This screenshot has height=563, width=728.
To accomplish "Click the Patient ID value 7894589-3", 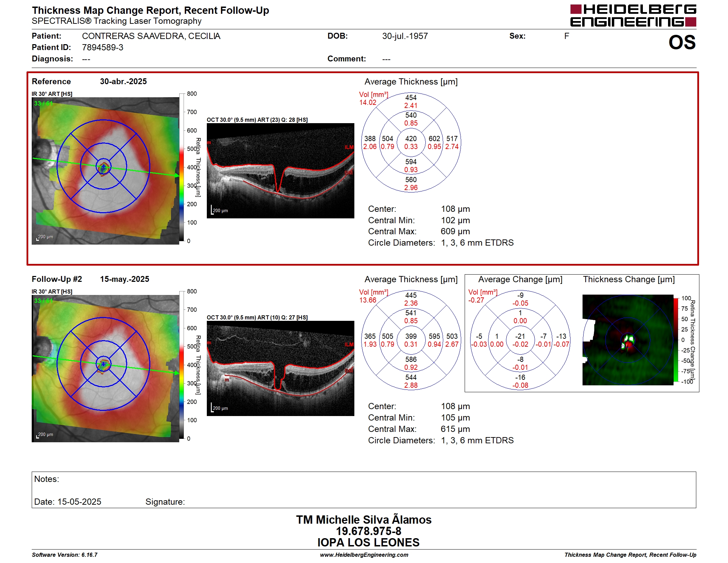I will 102,48.
